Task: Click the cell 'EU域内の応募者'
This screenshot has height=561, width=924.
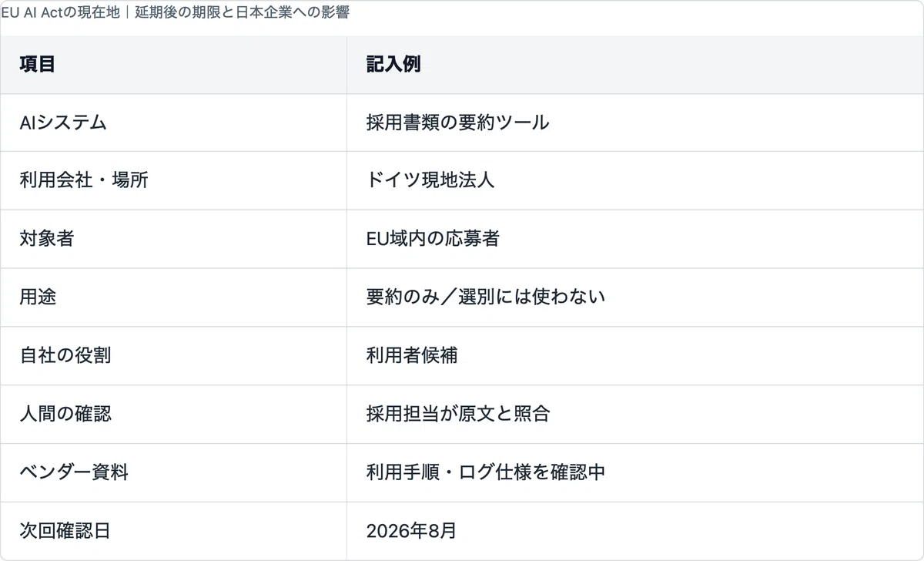Action: tap(433, 239)
